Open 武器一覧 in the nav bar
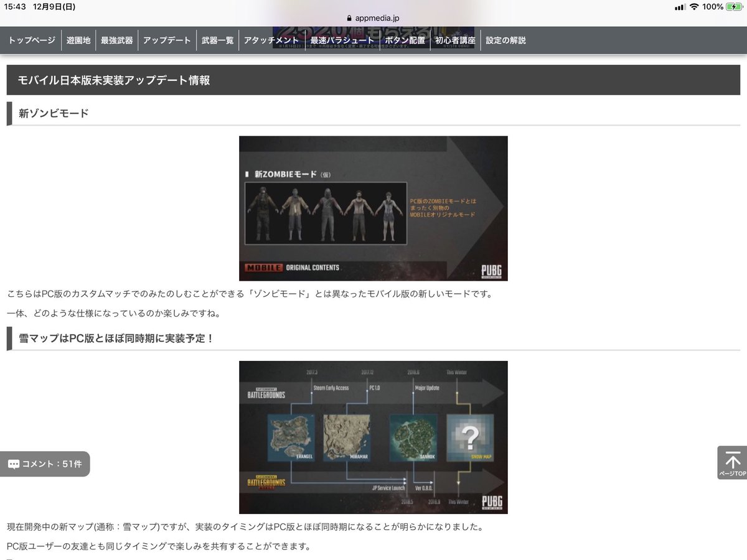The height and width of the screenshot is (560, 747). (x=218, y=40)
